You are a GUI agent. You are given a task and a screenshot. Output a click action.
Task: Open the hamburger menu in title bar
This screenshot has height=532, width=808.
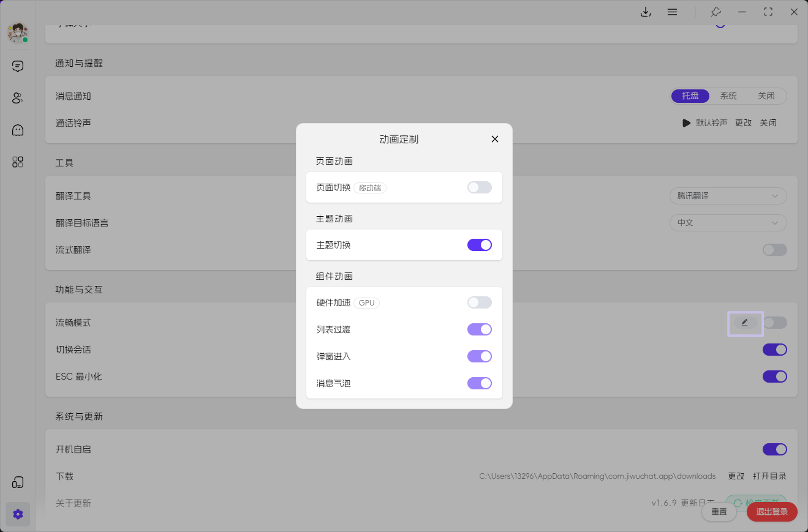pyautogui.click(x=672, y=12)
